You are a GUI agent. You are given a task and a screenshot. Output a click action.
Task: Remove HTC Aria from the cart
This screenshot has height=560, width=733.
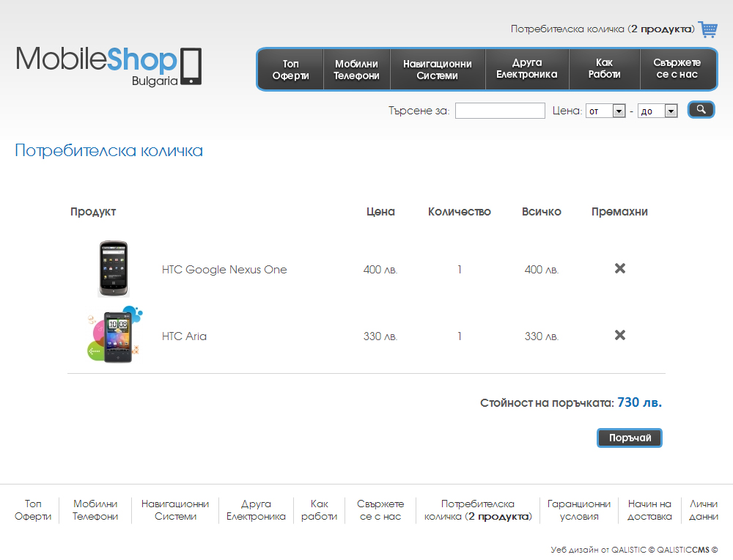(x=620, y=335)
